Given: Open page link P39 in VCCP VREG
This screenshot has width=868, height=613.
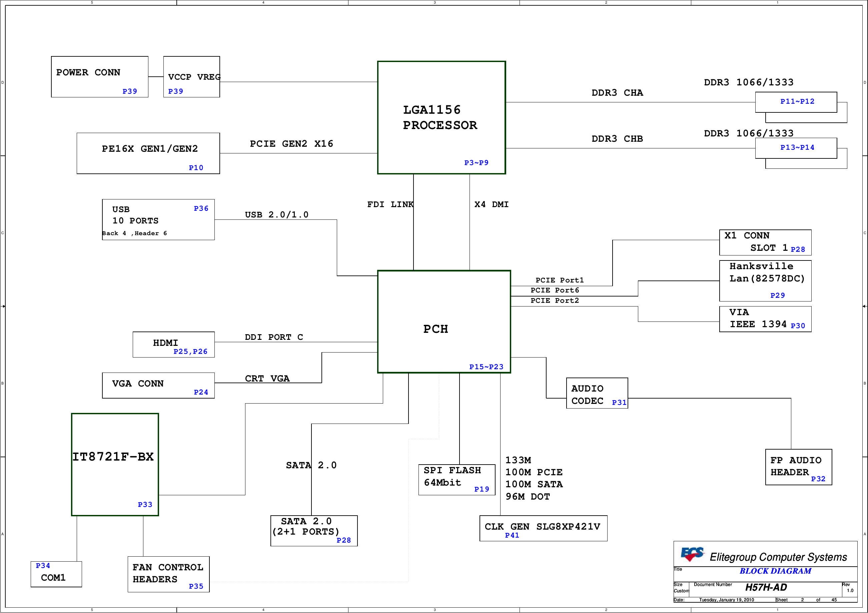Looking at the screenshot, I should pyautogui.click(x=175, y=91).
